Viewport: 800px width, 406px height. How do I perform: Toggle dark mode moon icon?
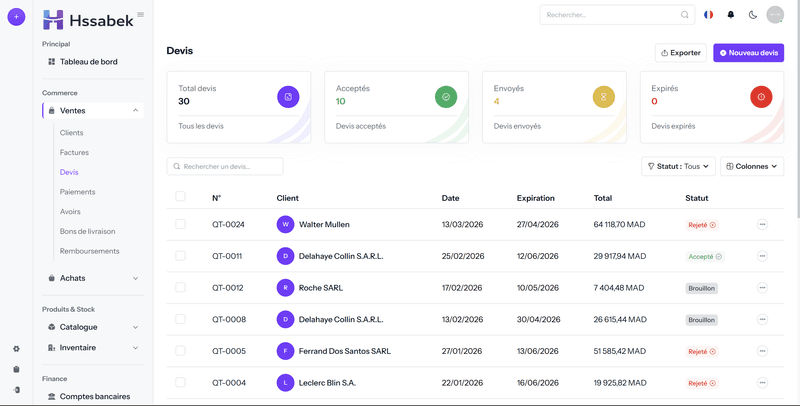tap(753, 15)
